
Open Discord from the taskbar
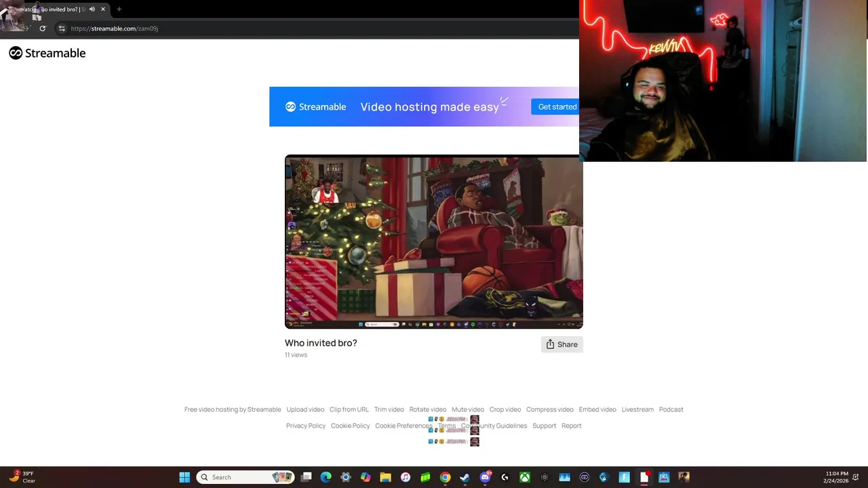coord(485,477)
